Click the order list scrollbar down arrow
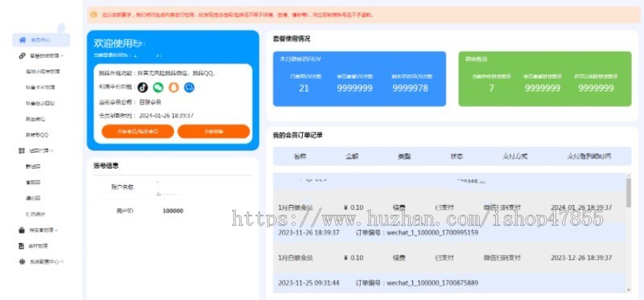 (x=629, y=290)
